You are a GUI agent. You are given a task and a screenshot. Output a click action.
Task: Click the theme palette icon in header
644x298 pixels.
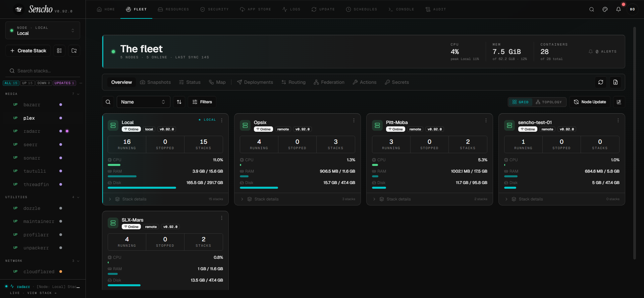pos(605,9)
